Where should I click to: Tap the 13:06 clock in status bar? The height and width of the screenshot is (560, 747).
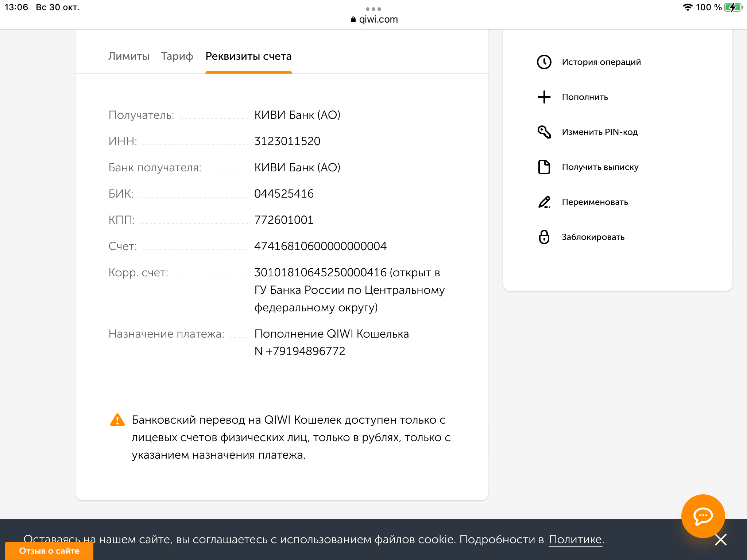[16, 7]
